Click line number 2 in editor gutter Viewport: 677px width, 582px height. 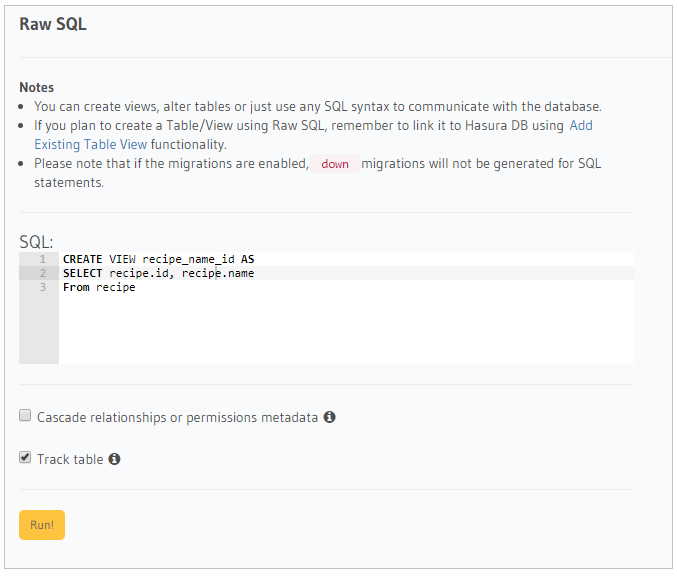coord(42,273)
